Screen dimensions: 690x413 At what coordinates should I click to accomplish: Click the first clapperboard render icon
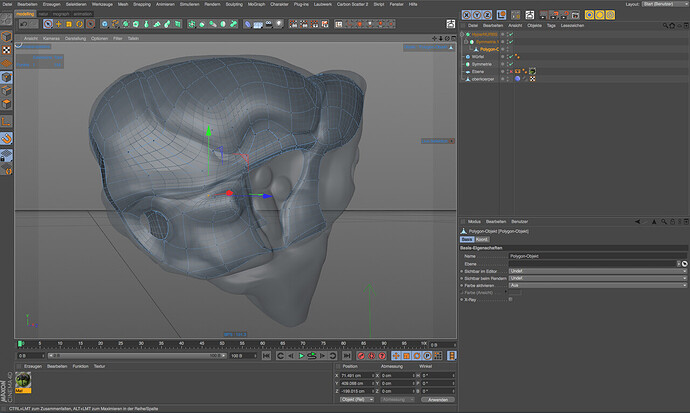[x=293, y=24]
